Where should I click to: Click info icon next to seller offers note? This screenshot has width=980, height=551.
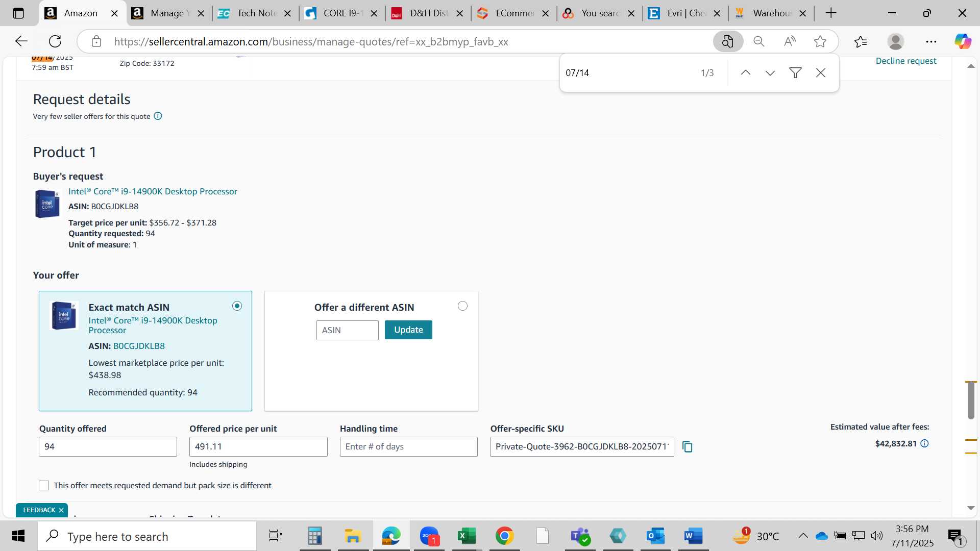(x=158, y=116)
